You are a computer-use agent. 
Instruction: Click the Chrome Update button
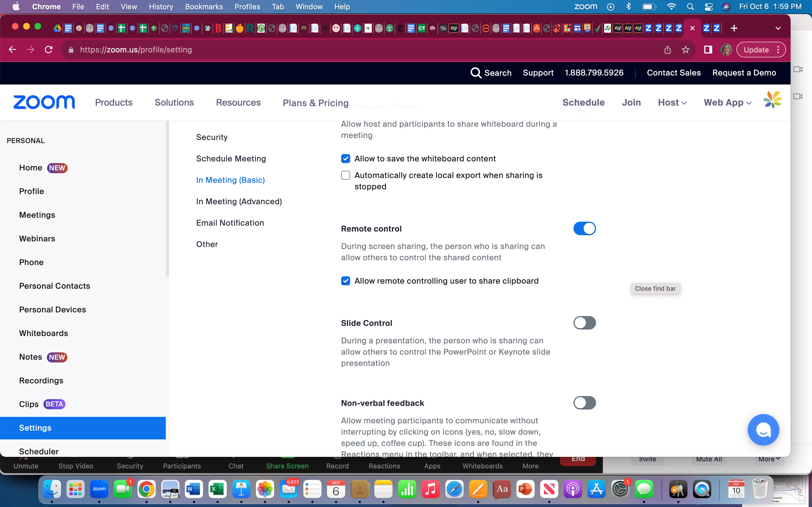click(756, 50)
